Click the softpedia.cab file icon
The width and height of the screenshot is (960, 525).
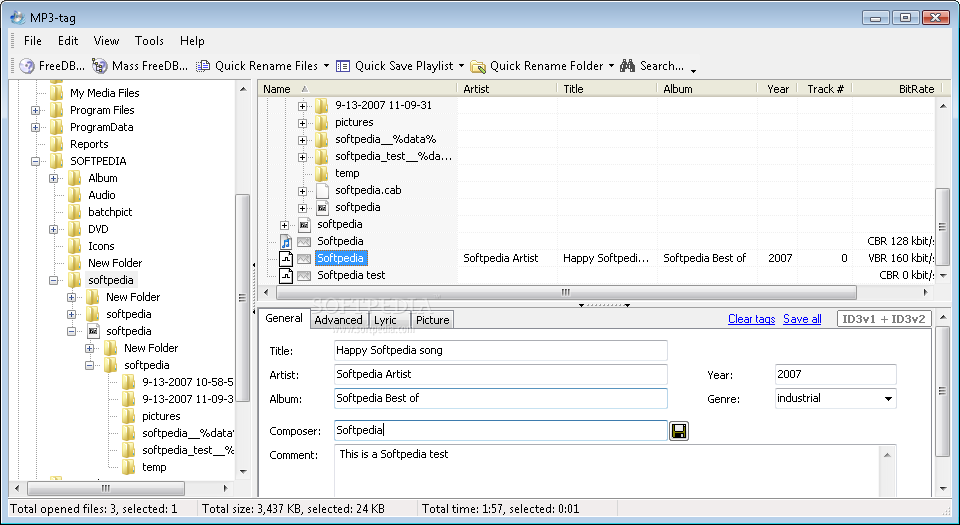[x=322, y=190]
